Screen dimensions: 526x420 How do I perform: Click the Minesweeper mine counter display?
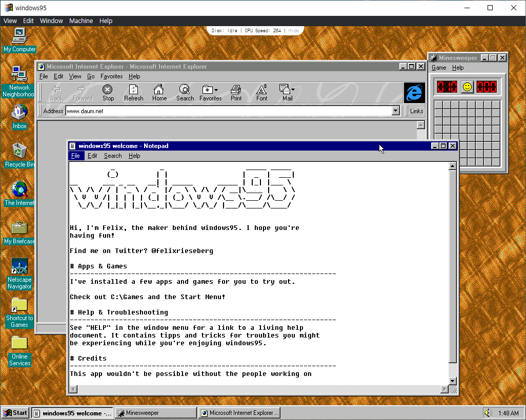coord(447,87)
